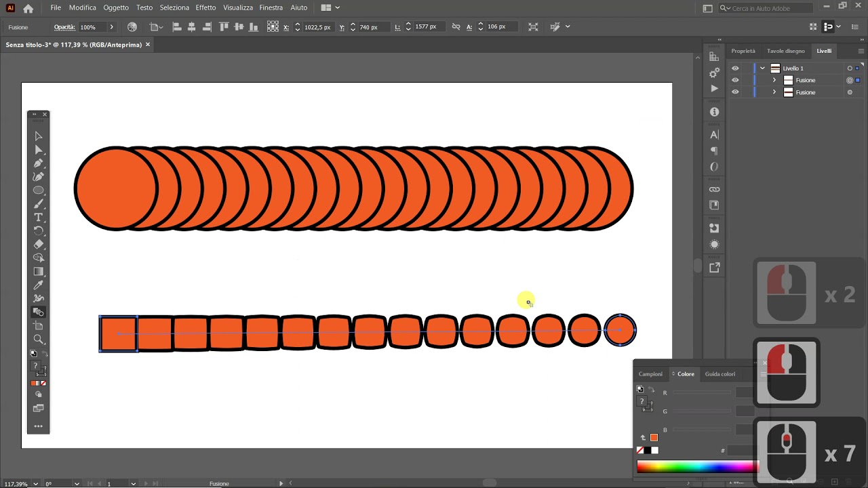Viewport: 868px width, 488px height.
Task: Select the Symbol Sprayer tool
Action: pos(39,299)
